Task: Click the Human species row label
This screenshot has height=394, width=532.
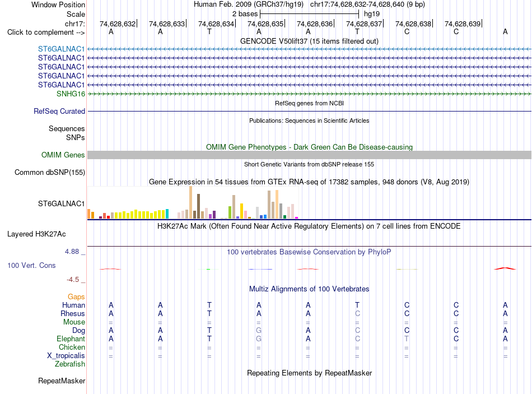Action: 73,305
